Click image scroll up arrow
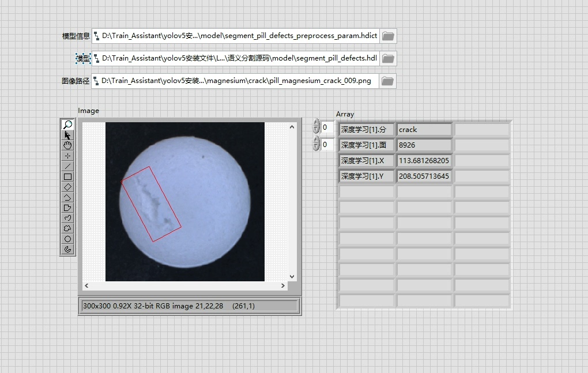This screenshot has height=373, width=588. [x=292, y=127]
